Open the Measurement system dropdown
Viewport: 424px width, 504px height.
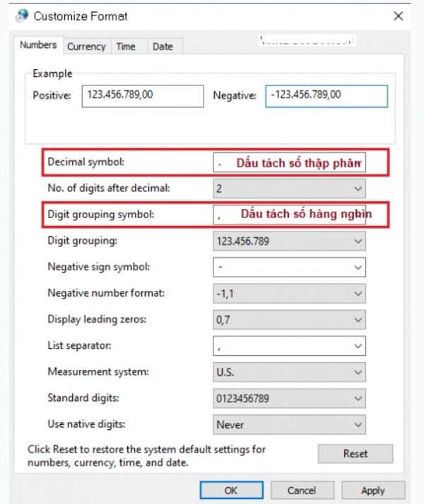point(289,372)
